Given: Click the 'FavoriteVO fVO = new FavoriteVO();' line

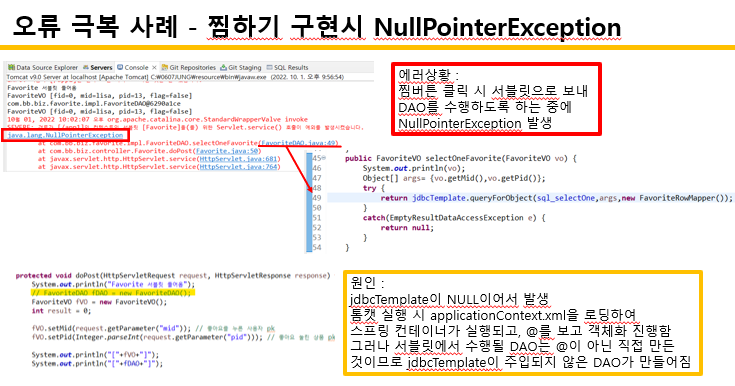Looking at the screenshot, I should coord(99,302).
